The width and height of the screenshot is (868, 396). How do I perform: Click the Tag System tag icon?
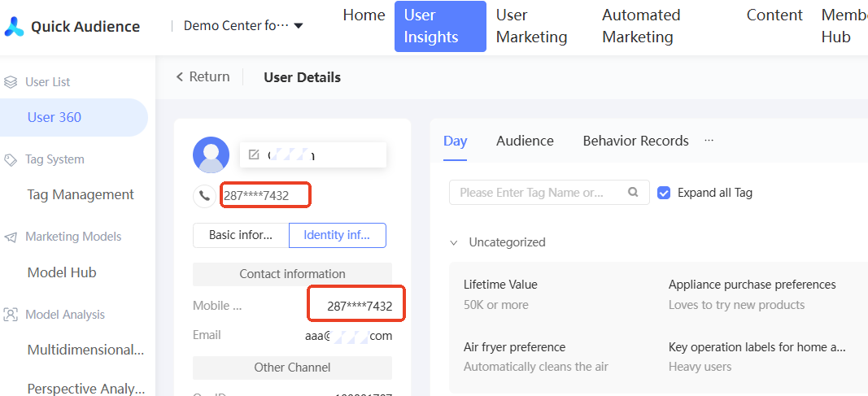pos(11,160)
